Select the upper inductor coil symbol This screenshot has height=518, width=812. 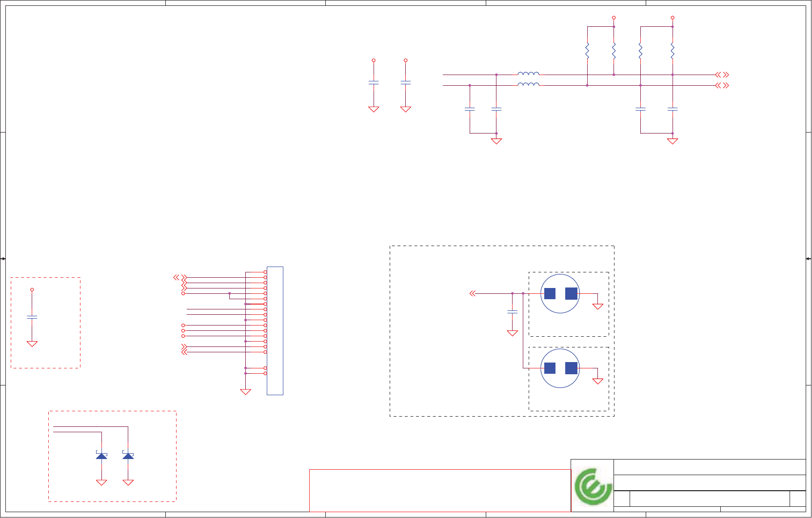point(528,74)
